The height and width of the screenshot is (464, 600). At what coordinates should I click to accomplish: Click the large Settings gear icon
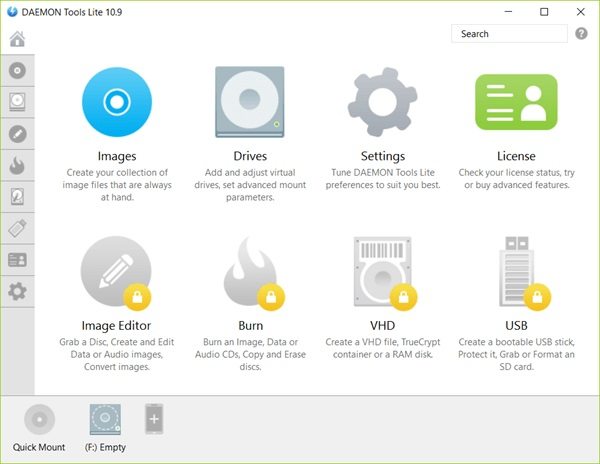tap(382, 102)
